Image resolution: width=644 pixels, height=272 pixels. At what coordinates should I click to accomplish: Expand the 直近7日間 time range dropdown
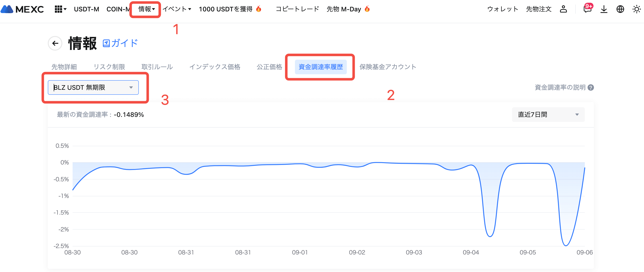pyautogui.click(x=548, y=115)
